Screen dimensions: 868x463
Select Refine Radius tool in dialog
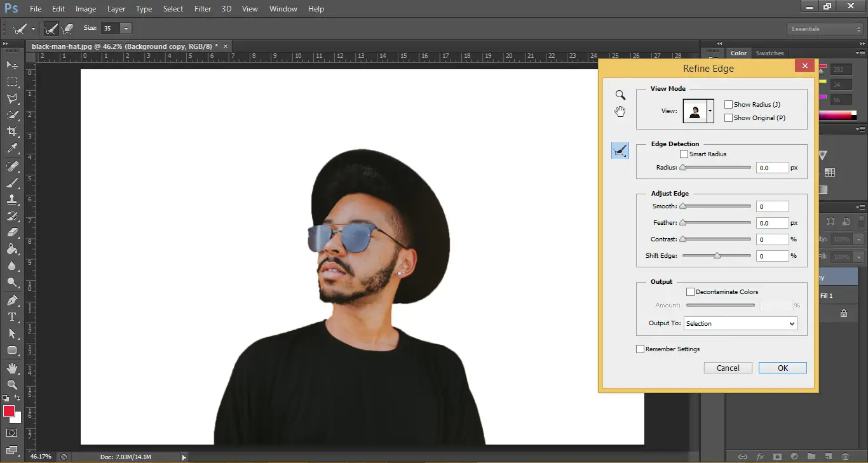(x=620, y=151)
